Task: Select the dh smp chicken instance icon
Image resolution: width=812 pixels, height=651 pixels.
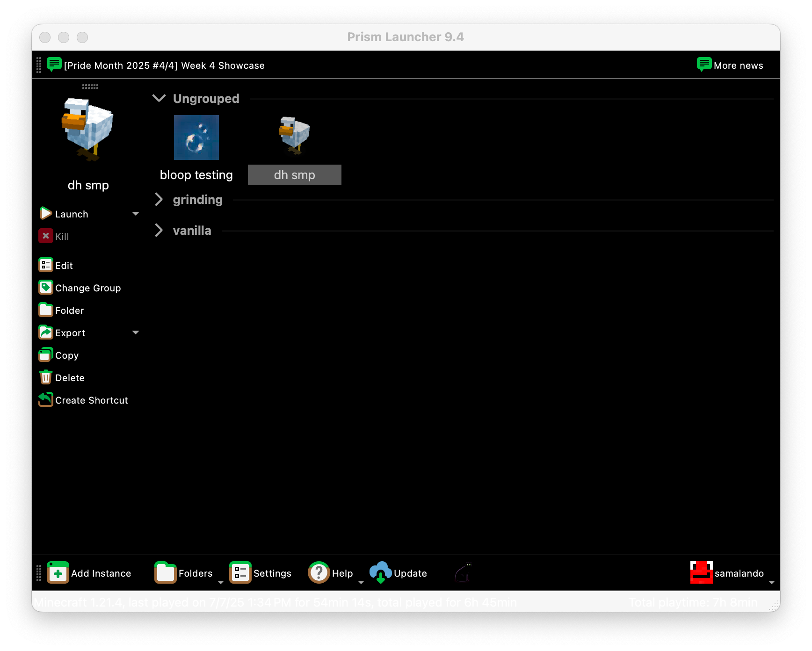Action: coord(295,136)
